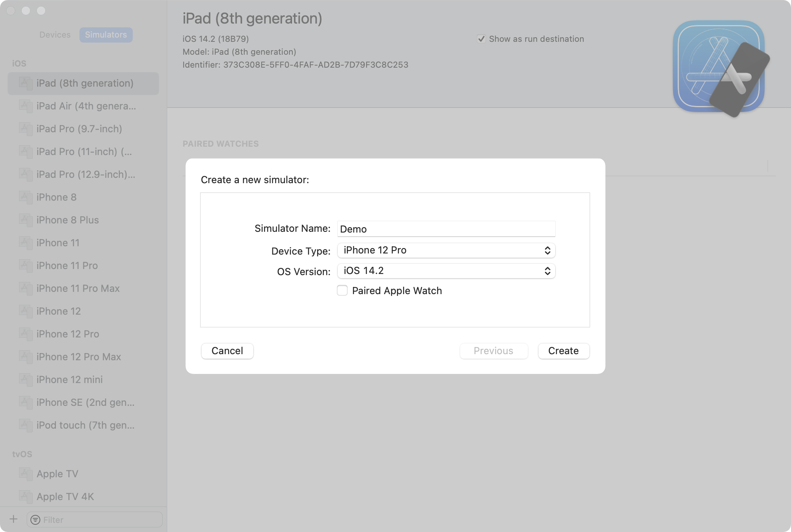Click the Create button

tap(563, 350)
